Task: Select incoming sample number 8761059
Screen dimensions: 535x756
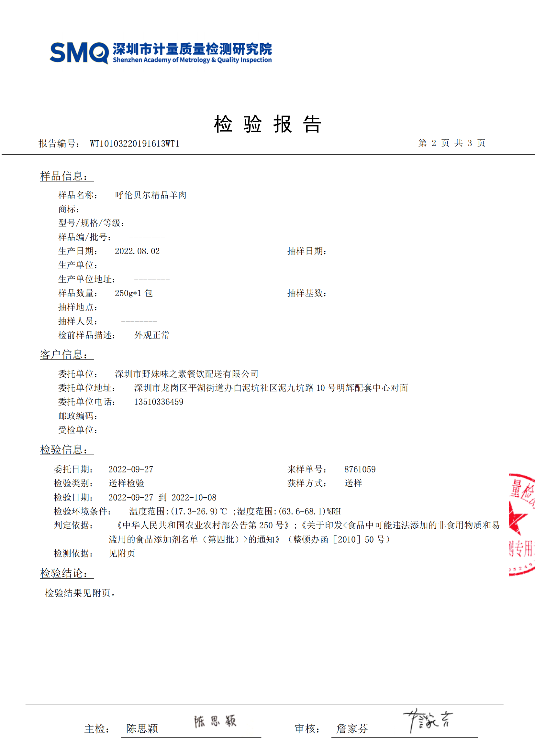Action: click(360, 470)
